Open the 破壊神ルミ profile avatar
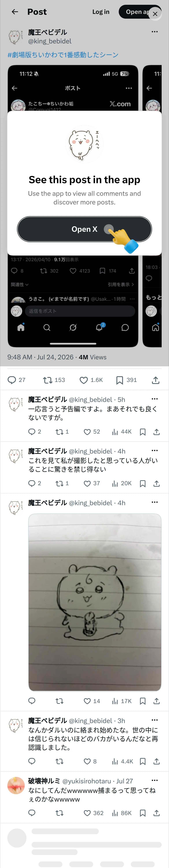Viewport: 169px width, 868px height. click(16, 785)
